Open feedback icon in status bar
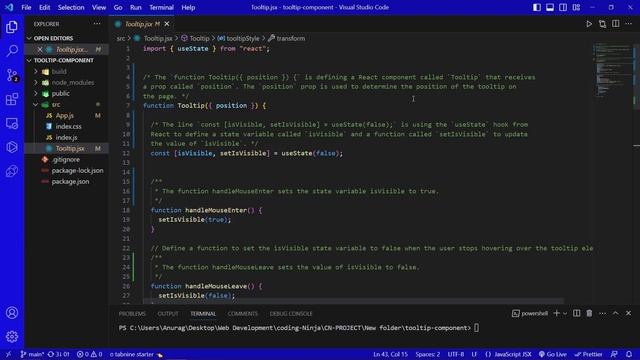The image size is (640, 360). [614, 354]
